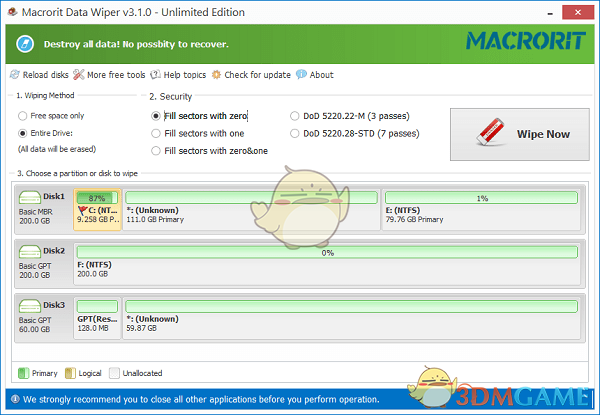Choose Fill sectors with zero&one

pyautogui.click(x=210, y=151)
